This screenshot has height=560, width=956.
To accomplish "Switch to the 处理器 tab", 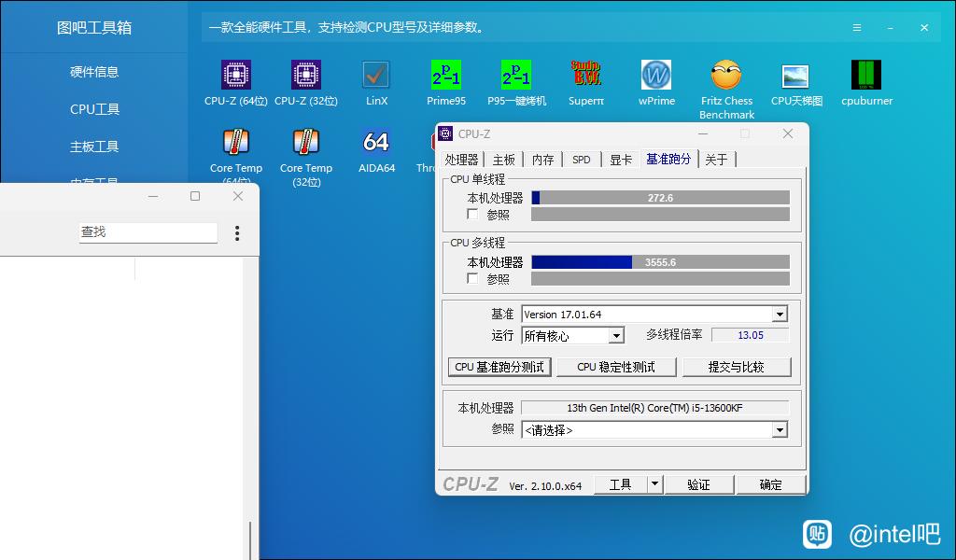I will pos(461,160).
